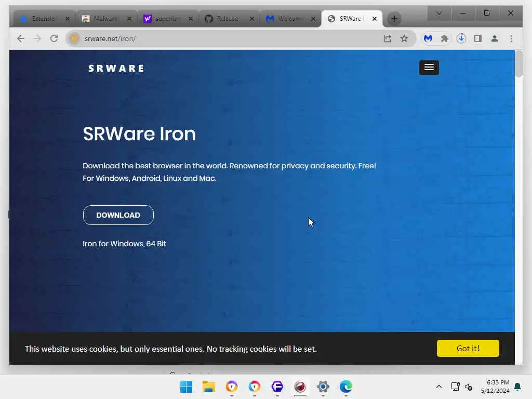This screenshot has width=532, height=399.
Task: Toggle the browser side panel
Action: 478,38
